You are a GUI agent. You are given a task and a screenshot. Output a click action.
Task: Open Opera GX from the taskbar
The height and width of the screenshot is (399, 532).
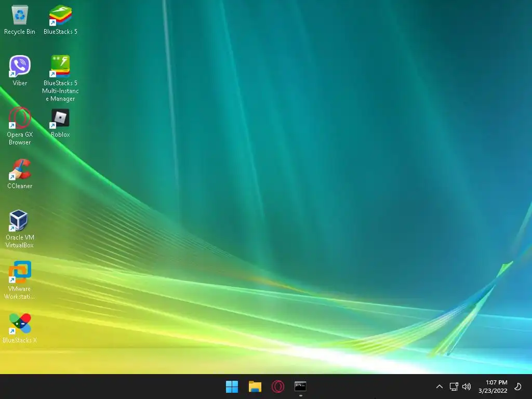pos(277,387)
